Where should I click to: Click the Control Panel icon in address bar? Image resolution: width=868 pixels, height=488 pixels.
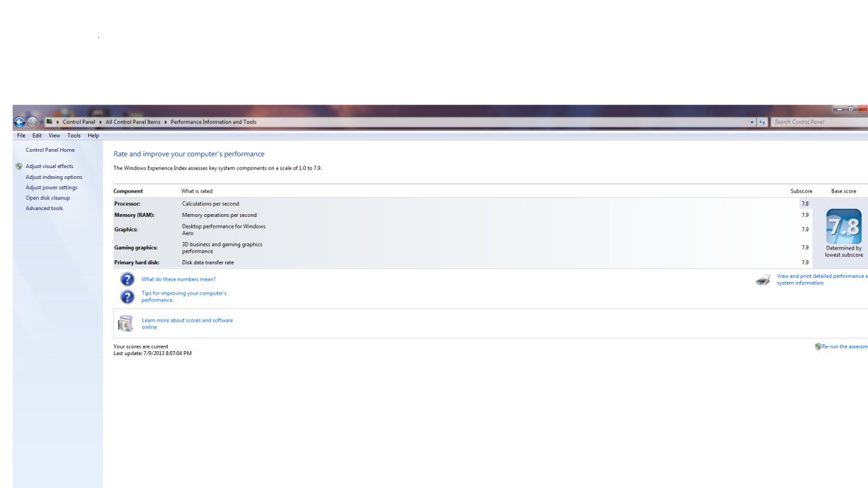(x=50, y=122)
